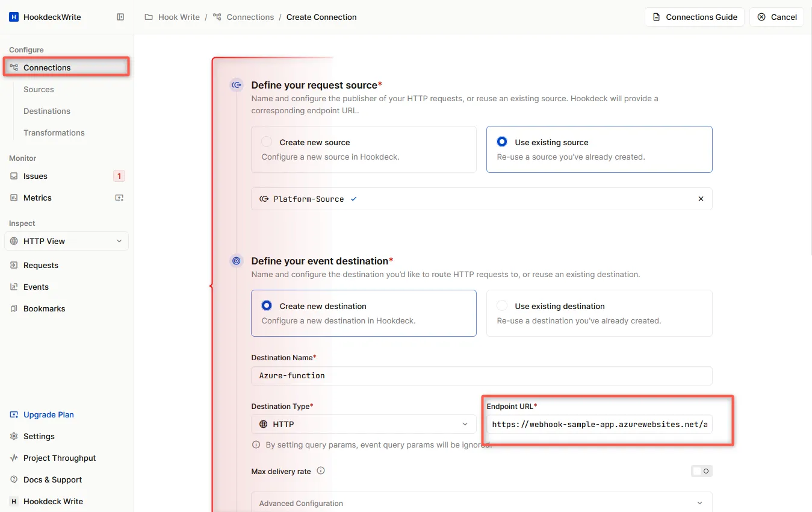Open Project Throughput

pos(60,458)
